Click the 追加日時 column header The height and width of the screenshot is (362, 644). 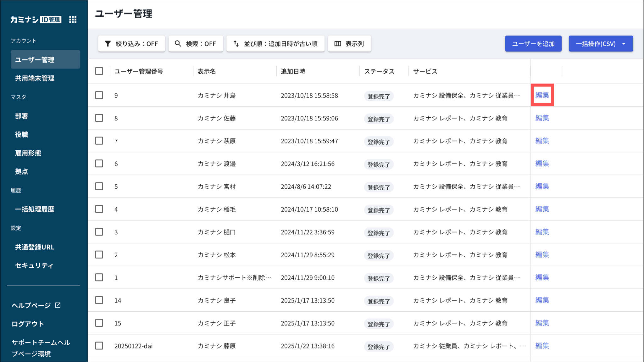293,71
